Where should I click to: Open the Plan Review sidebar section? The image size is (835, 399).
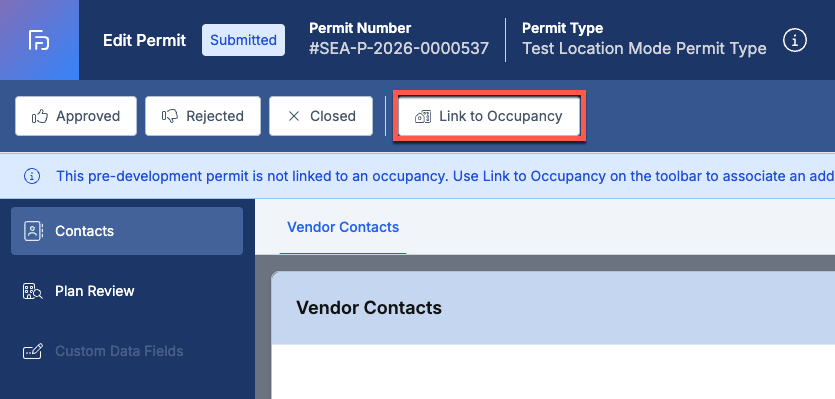pyautogui.click(x=127, y=291)
